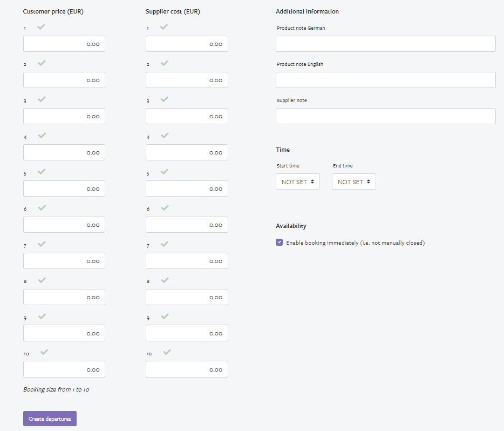Click checkmark icon beside Customer price row 7
The image size is (504, 431).
click(42, 244)
